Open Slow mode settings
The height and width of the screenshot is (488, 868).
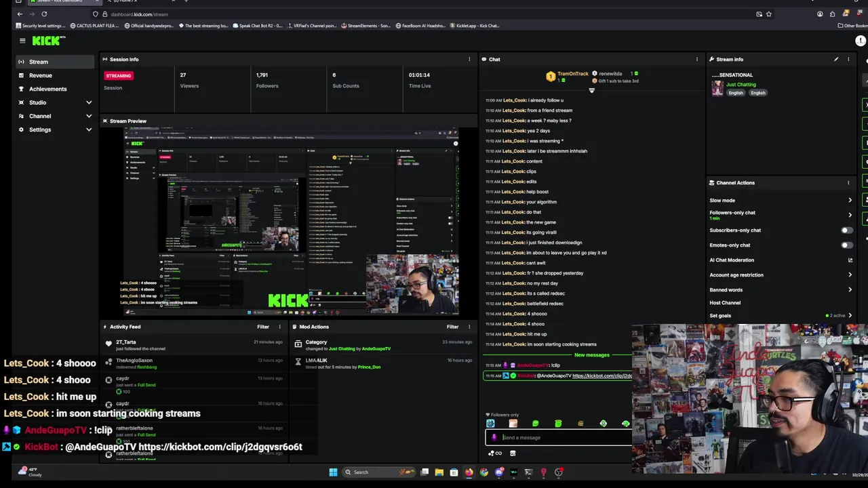click(x=781, y=200)
